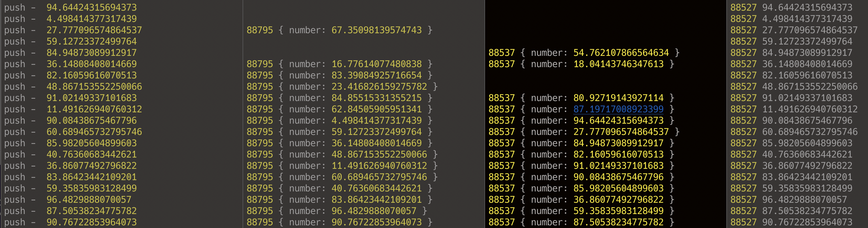Click the 88537 line with number 54.762107866564634
868x228 pixels.
[584, 53]
